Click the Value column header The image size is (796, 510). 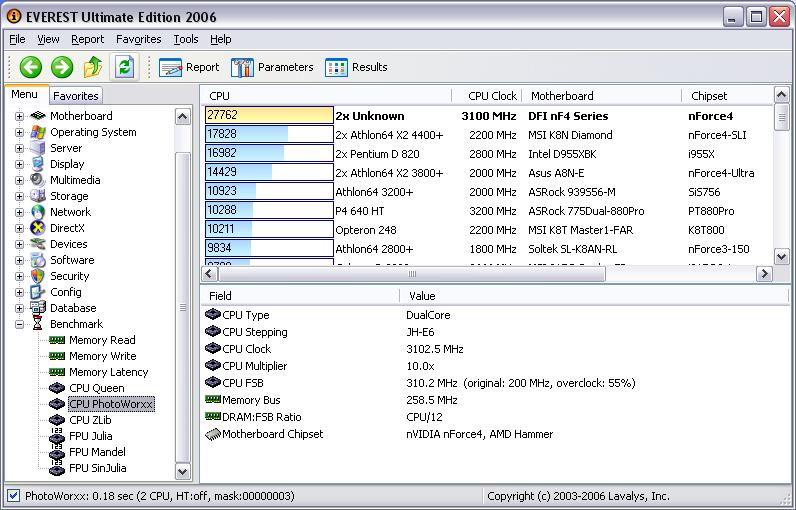point(594,296)
